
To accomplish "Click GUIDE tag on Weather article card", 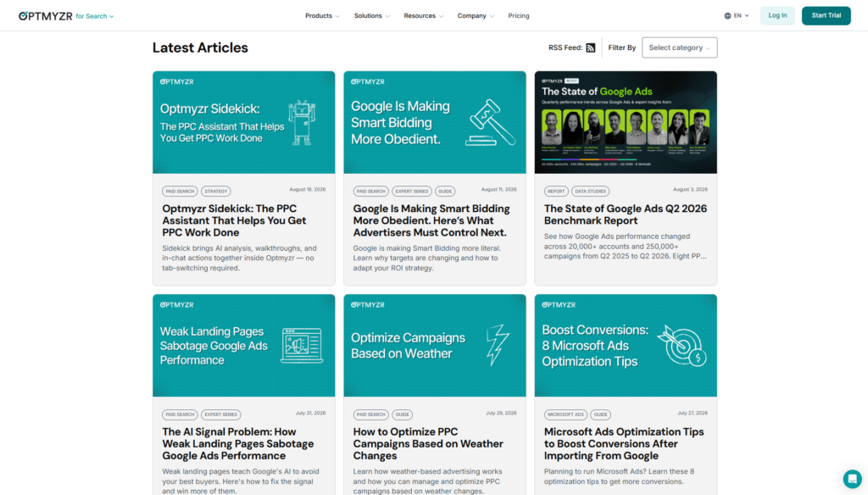I will coord(402,414).
